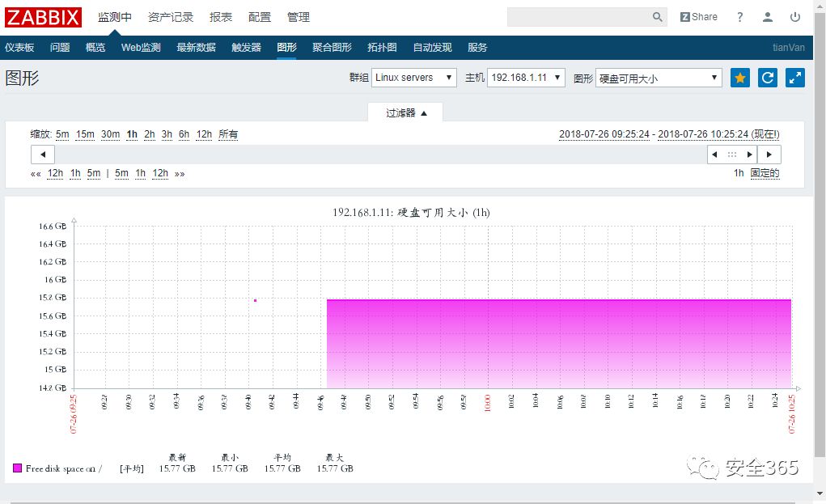Click the timeline scrollbar track

[x=380, y=155]
